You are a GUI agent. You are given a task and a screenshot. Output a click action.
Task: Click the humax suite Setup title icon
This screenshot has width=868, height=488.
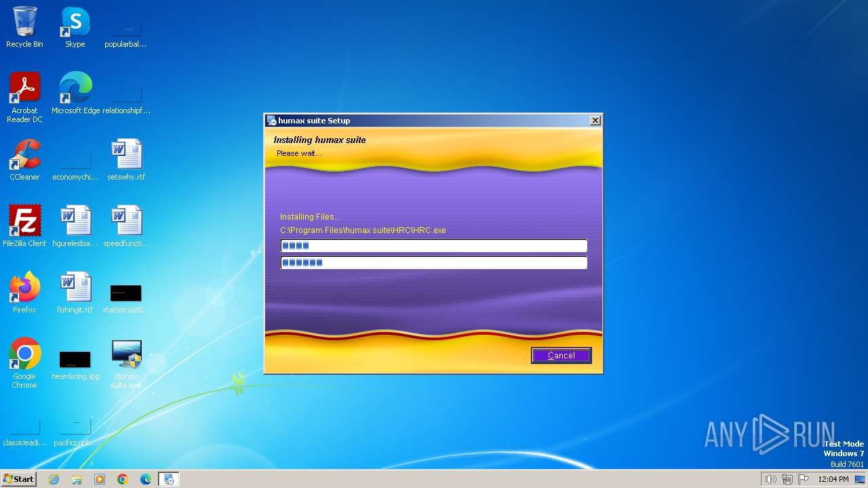pyautogui.click(x=271, y=121)
